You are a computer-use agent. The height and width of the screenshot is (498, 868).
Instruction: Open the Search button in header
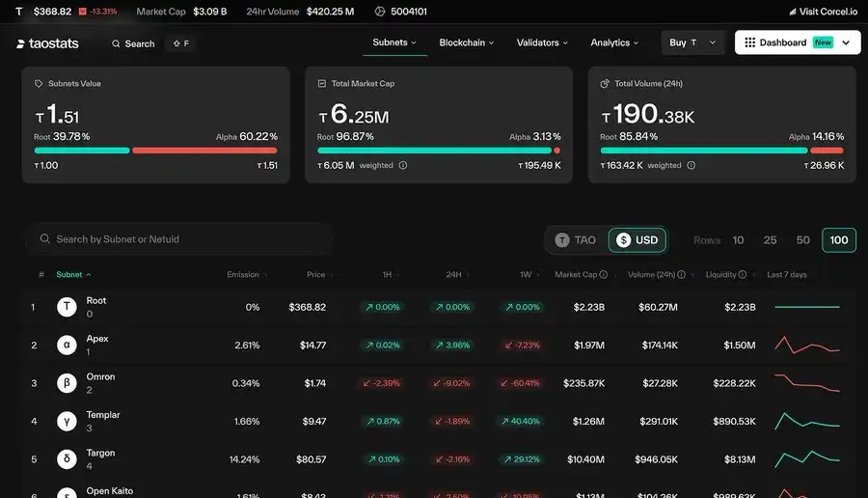pyautogui.click(x=133, y=43)
